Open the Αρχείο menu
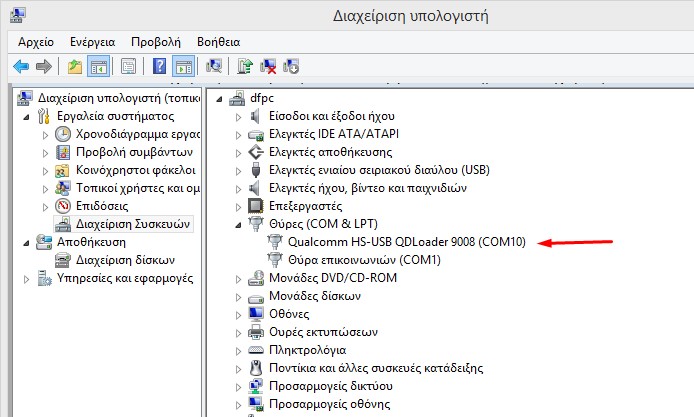The image size is (694, 417). click(36, 42)
